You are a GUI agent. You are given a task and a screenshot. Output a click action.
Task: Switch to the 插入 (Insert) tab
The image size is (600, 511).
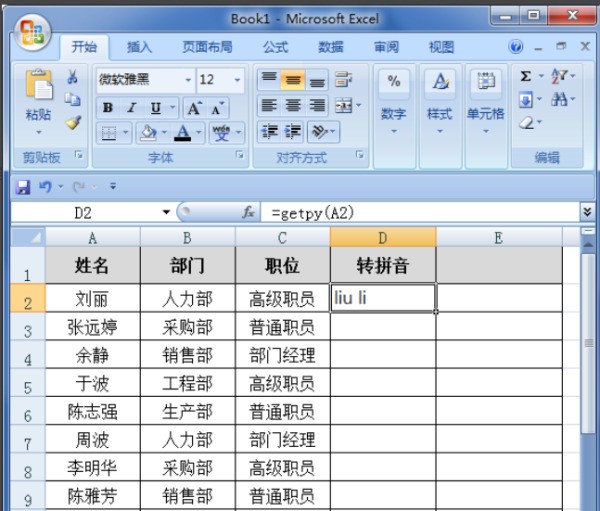click(140, 47)
